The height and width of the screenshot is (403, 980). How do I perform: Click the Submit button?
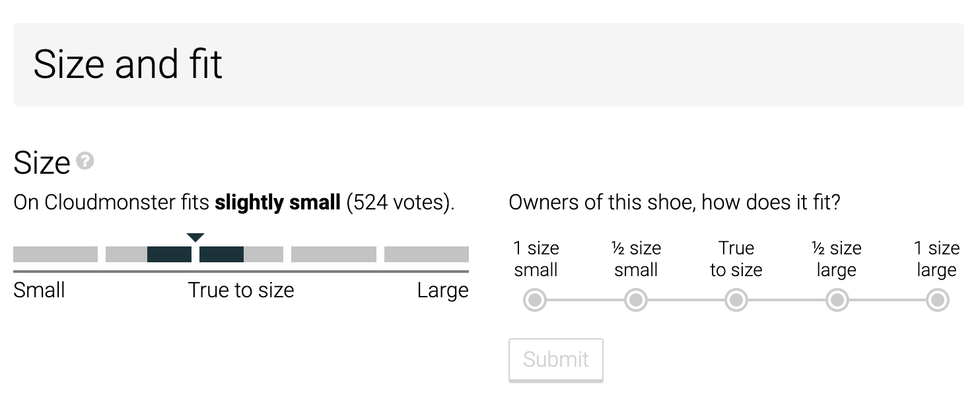(x=555, y=359)
